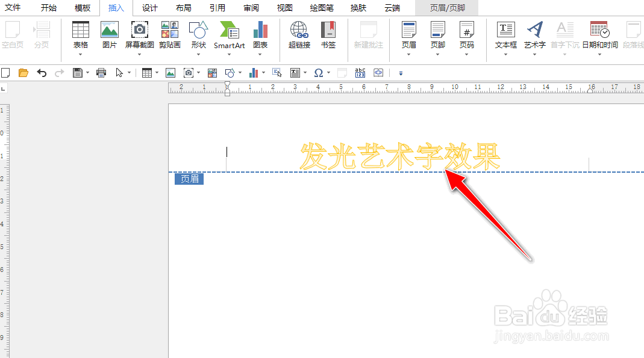Click the 页眉 header tag in the document
The height and width of the screenshot is (358, 644).
(x=189, y=178)
